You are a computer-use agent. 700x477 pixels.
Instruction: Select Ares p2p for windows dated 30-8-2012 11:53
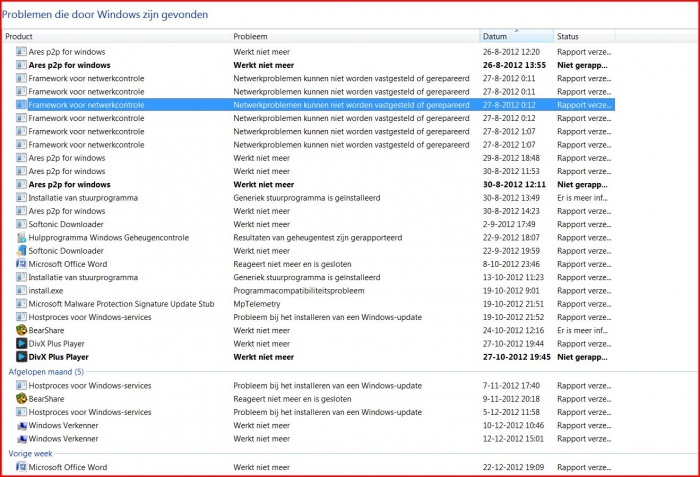point(314,171)
